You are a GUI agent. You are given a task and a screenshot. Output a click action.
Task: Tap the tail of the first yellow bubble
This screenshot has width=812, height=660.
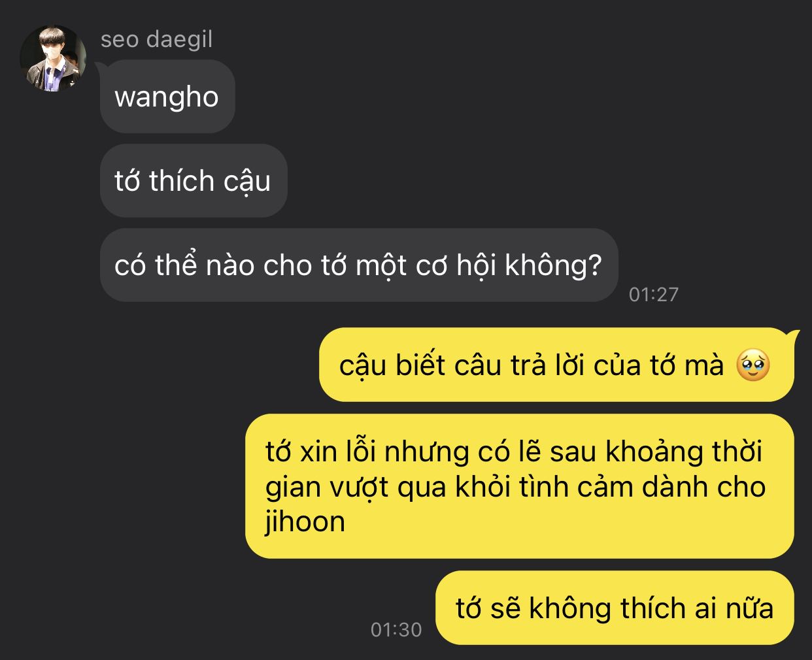pyautogui.click(x=794, y=337)
